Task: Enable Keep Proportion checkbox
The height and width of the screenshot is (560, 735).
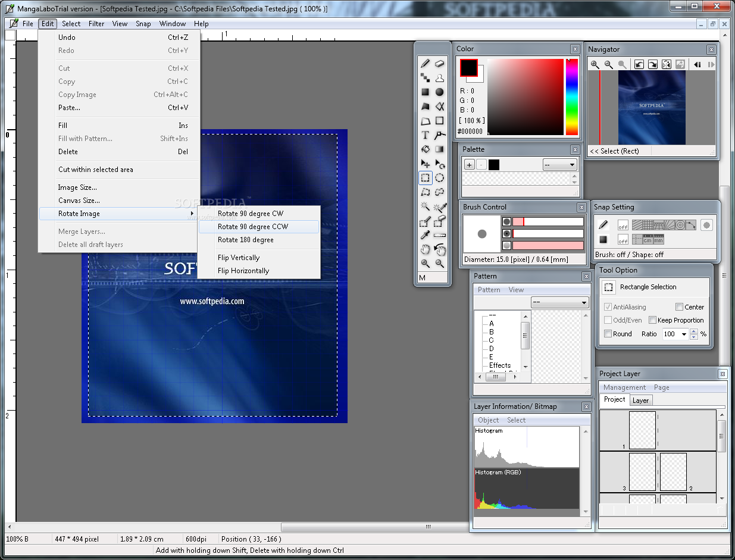Action: click(652, 320)
